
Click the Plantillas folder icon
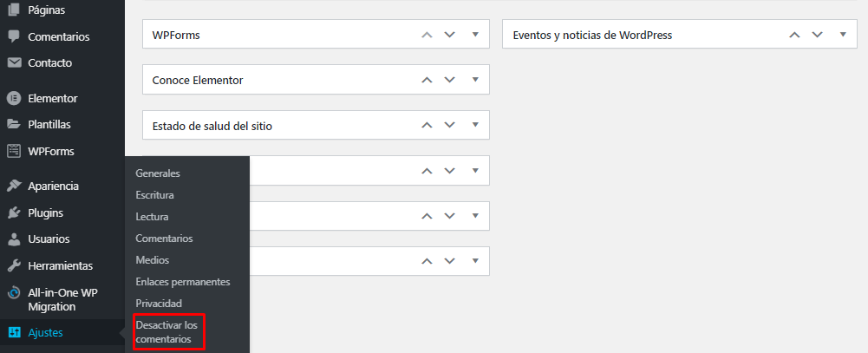click(14, 124)
